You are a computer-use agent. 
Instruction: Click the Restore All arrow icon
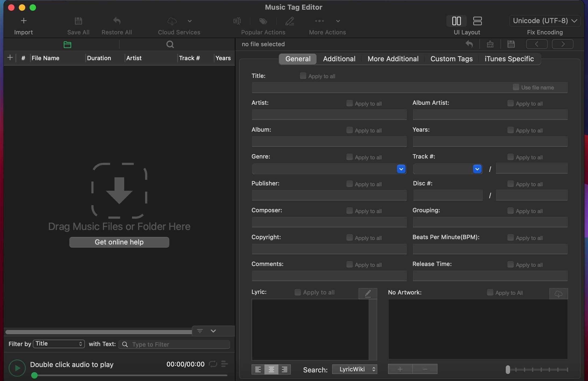[x=117, y=21]
